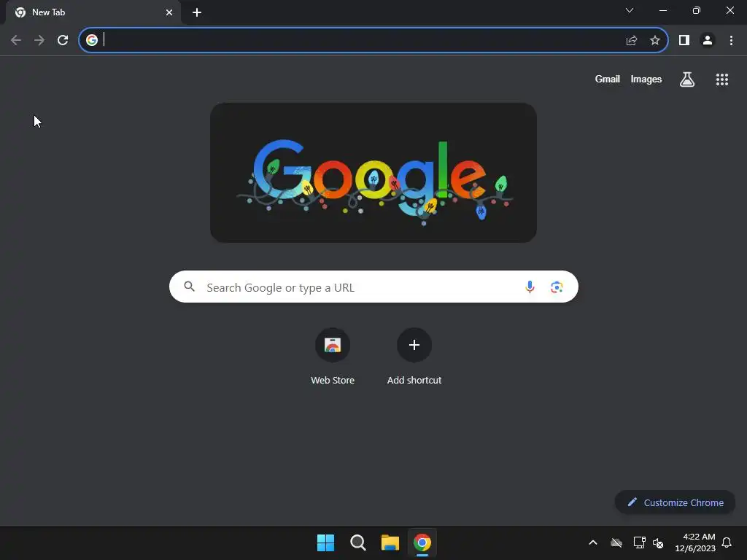
Task: Open the clock showing 4:22 AM
Action: [x=695, y=542]
